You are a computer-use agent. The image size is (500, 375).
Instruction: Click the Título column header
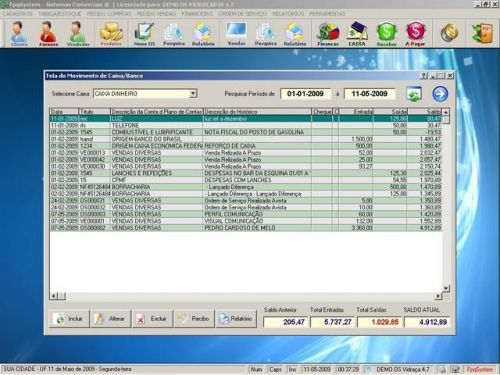click(x=94, y=112)
